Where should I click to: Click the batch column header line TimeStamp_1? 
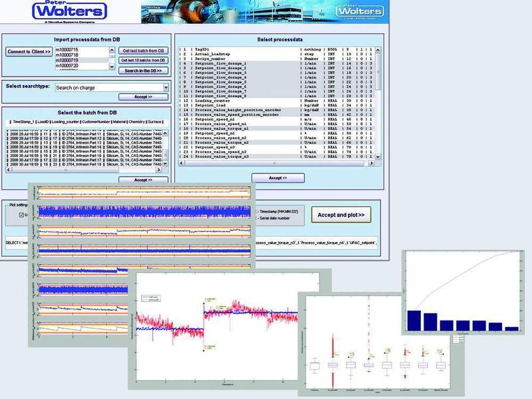click(87, 122)
